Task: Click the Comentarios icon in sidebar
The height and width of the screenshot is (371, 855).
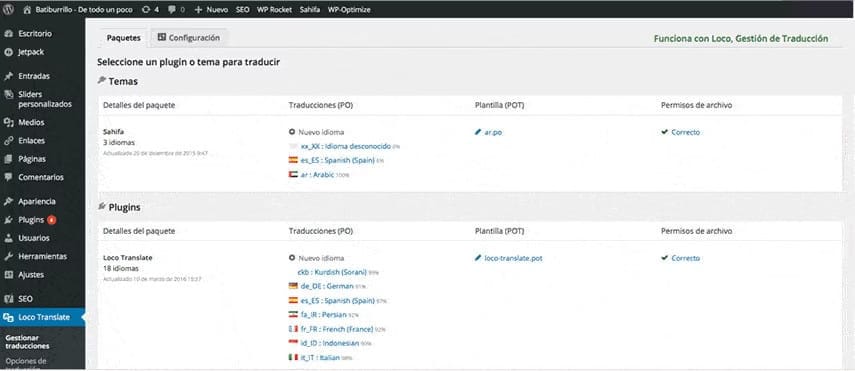Action: pos(8,177)
